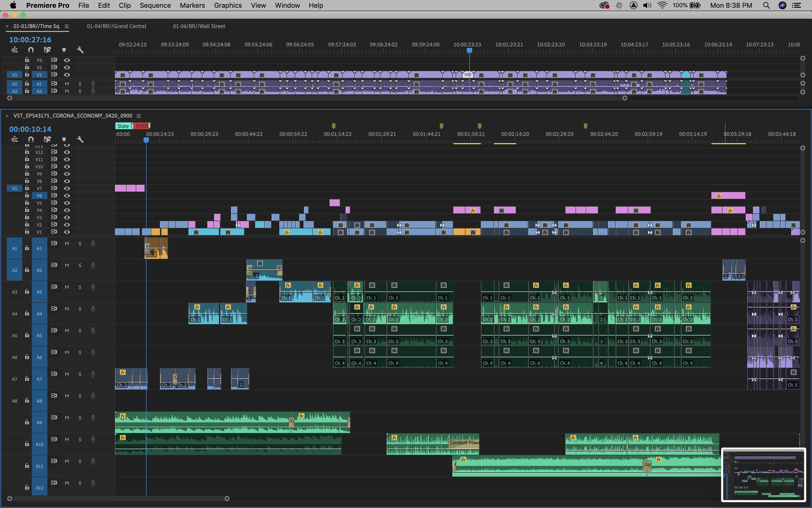Click lower timeline horizontal zoom scrollbar right handle

(x=227, y=499)
